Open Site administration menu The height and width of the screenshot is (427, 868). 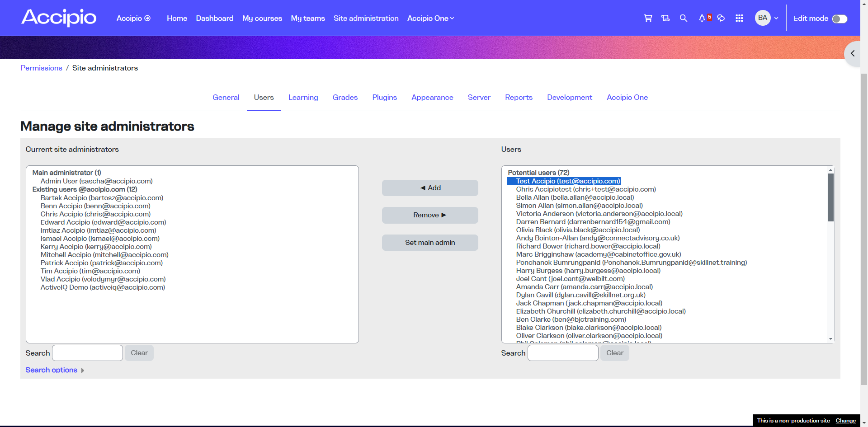tap(366, 18)
